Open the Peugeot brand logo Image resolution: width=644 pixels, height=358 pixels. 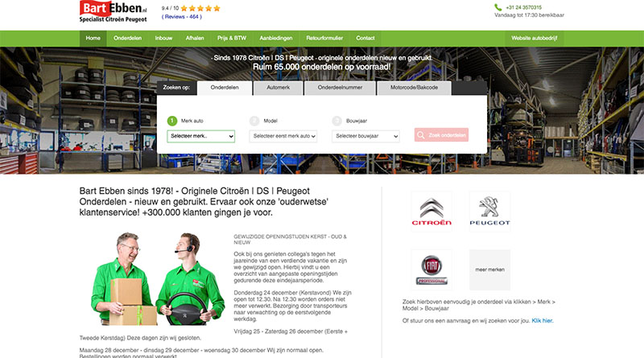[489, 212]
